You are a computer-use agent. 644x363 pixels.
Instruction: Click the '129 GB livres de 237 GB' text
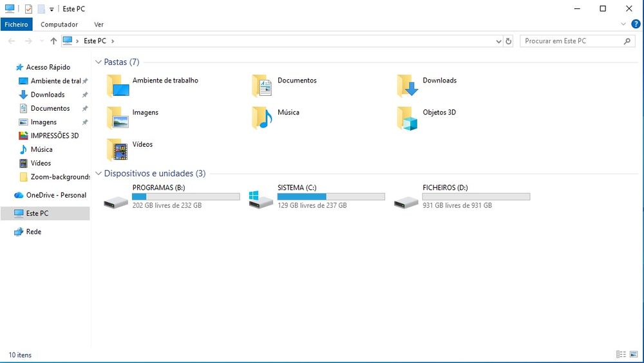coord(312,205)
